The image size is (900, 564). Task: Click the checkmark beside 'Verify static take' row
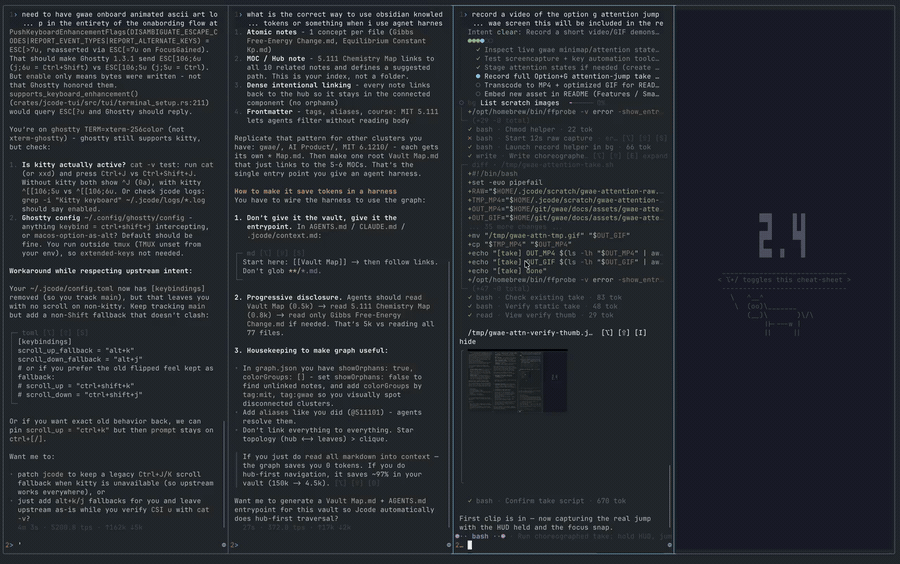tap(470, 306)
